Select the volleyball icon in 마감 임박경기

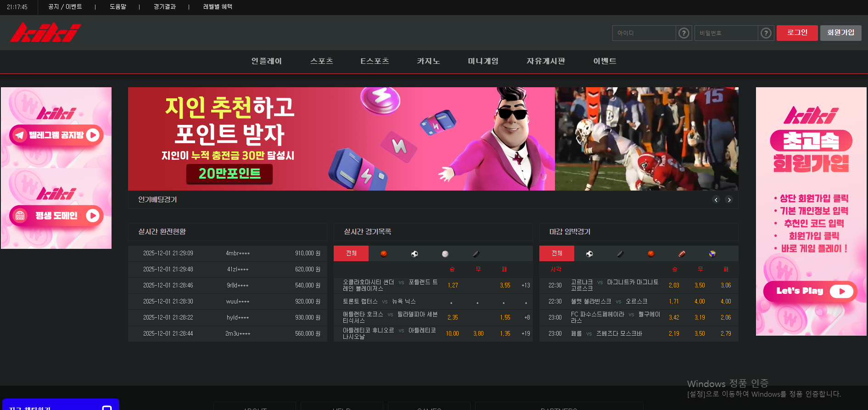point(712,254)
